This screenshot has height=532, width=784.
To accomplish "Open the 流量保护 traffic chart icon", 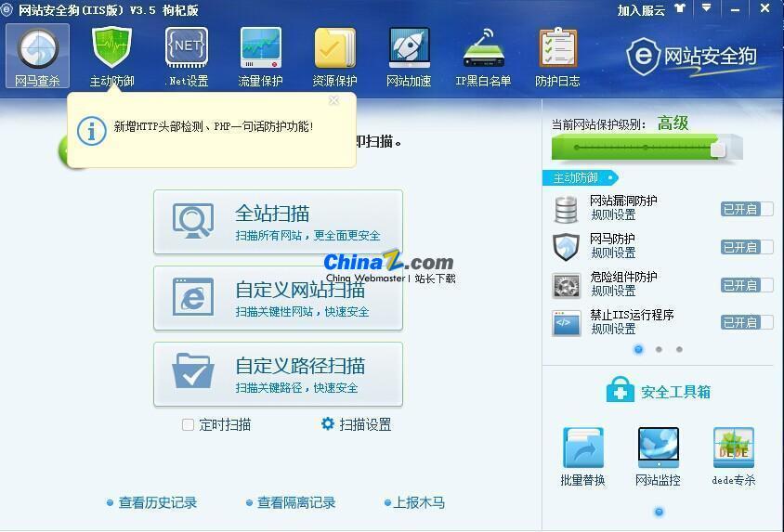I will tap(260, 56).
